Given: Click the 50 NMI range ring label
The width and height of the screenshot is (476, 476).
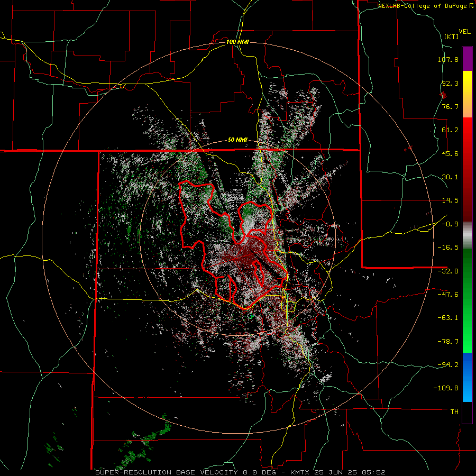Looking at the screenshot, I should (x=237, y=140).
